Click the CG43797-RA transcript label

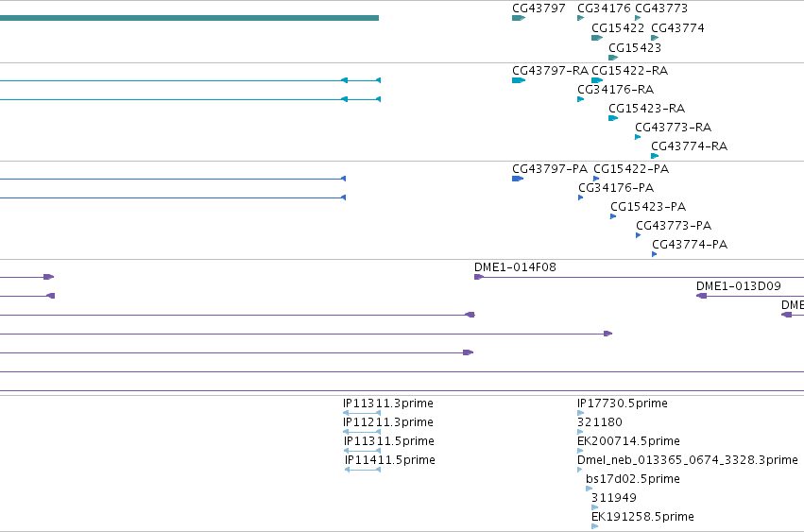pos(550,71)
